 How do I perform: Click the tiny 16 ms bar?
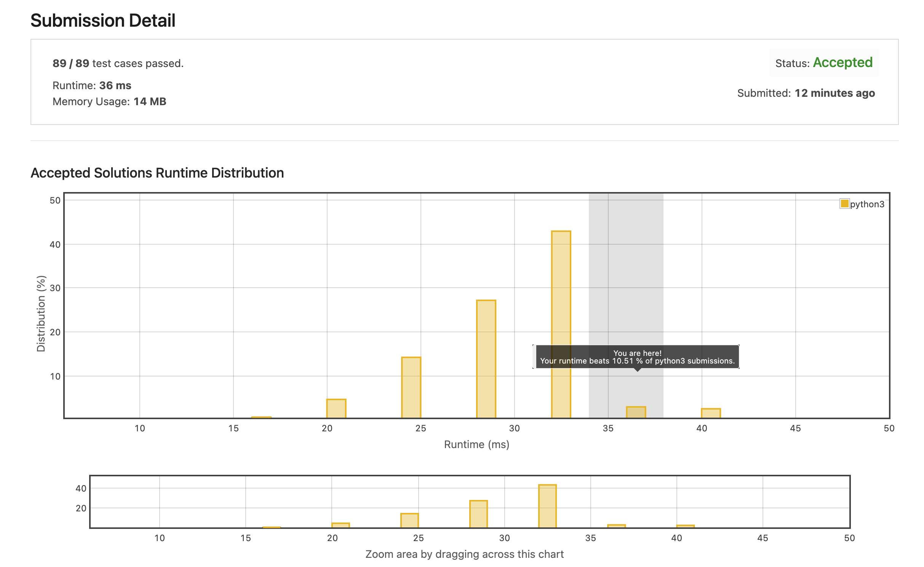coord(261,417)
